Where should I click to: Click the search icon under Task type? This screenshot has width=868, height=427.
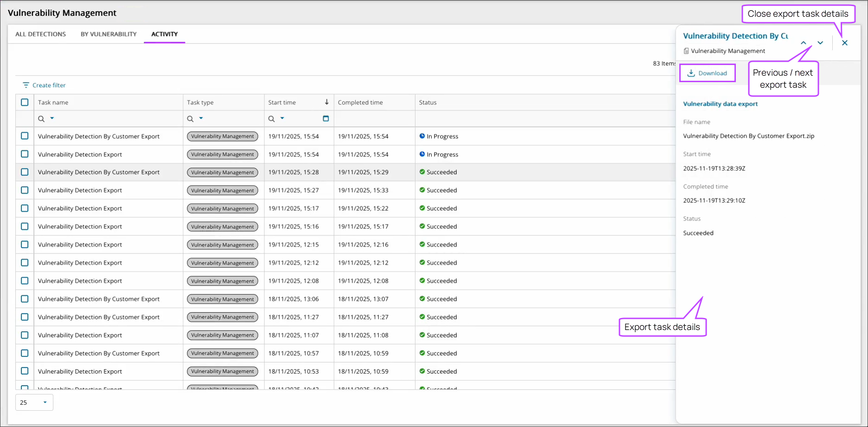pos(190,119)
